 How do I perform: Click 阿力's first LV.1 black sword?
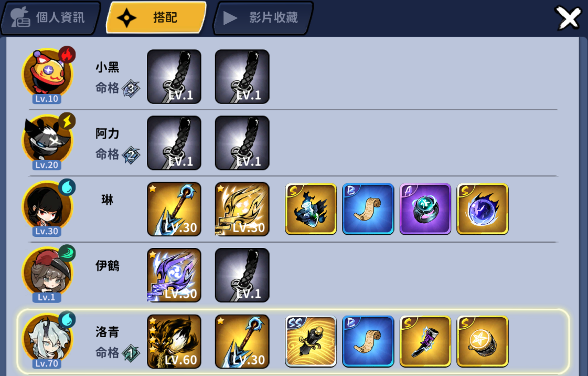tap(174, 143)
